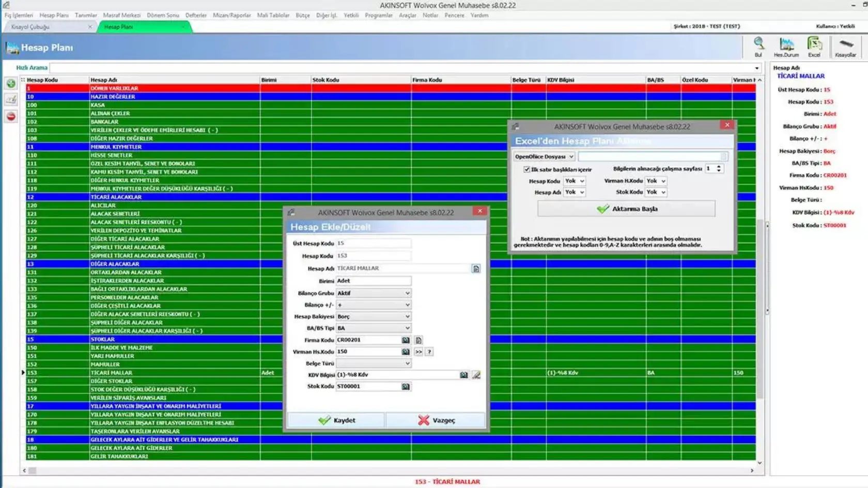
Task: Click the ? help button beside Virman Hs.Kodu
Action: tap(429, 352)
